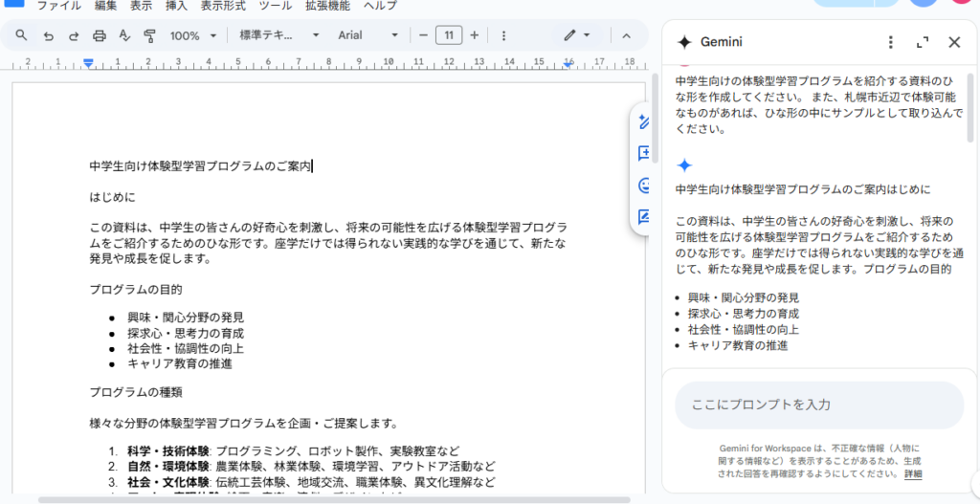The width and height of the screenshot is (980, 504).
Task: Click bullet 社会性・協調性の向上 in document
Action: pos(186,348)
